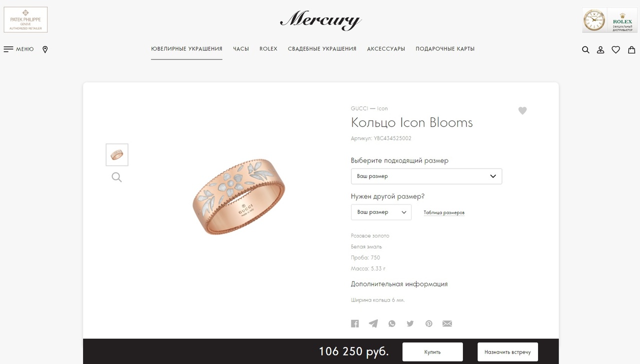The height and width of the screenshot is (364, 640).
Task: Click the Купить button
Action: (432, 352)
